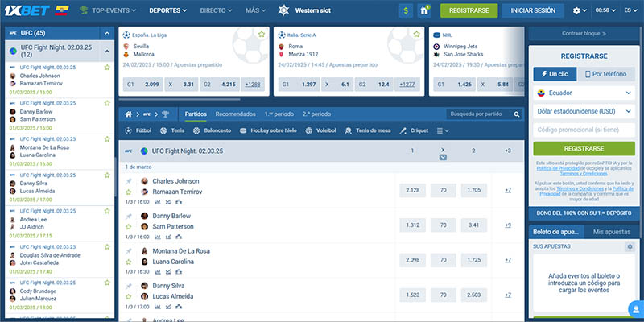The width and height of the screenshot is (644, 322).
Task: Select the Voleibol sport filter
Action: tap(320, 130)
